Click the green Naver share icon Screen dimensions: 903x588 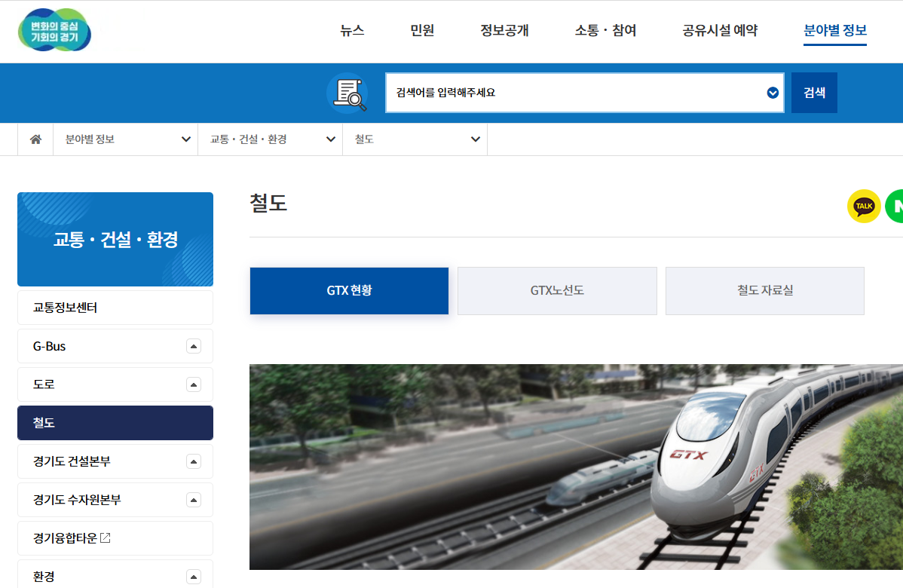pyautogui.click(x=897, y=206)
